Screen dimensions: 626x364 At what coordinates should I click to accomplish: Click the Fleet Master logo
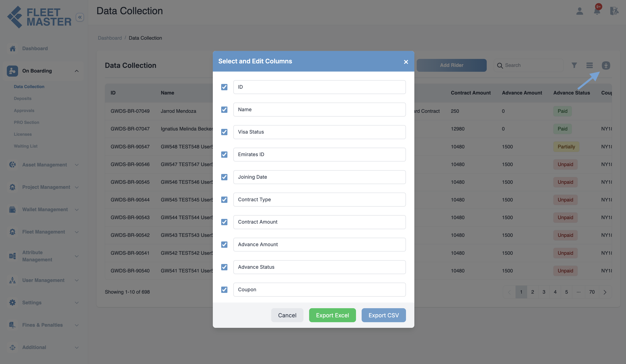coord(39,17)
